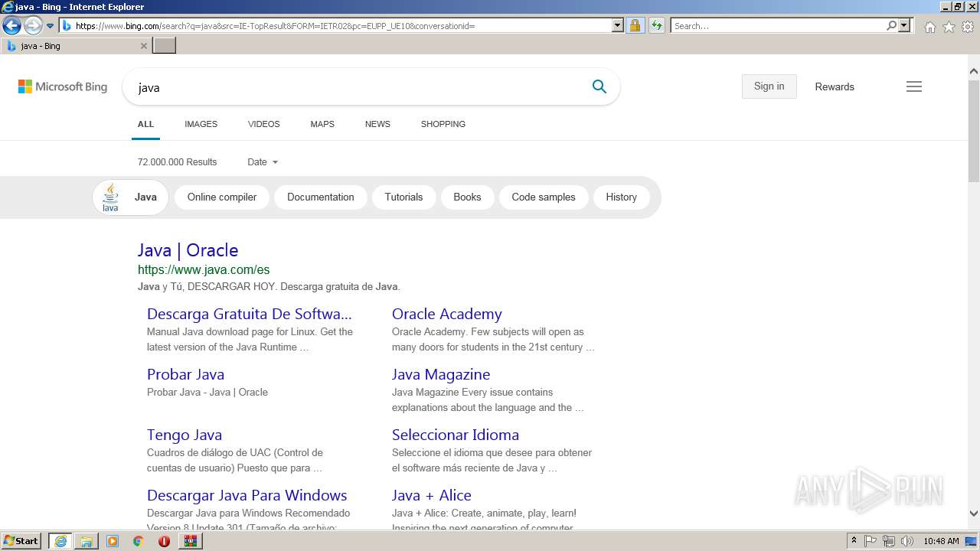Click the Sign in button

(x=769, y=86)
